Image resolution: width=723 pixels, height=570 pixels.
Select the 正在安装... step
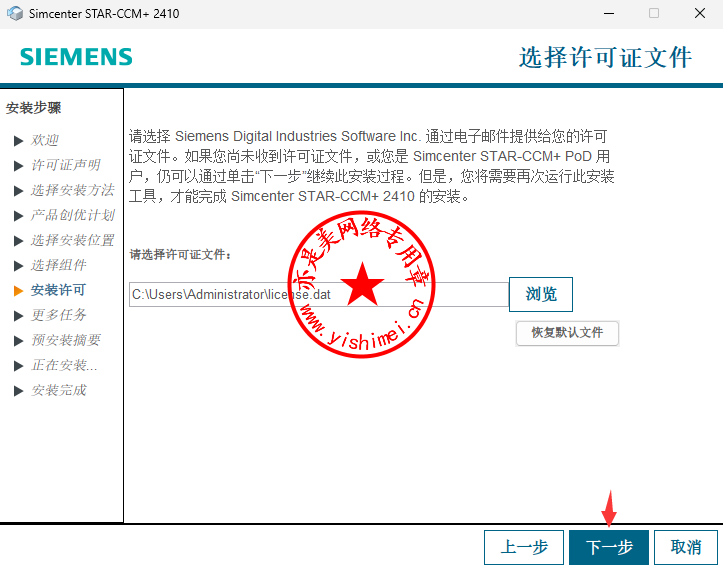pyautogui.click(x=64, y=365)
